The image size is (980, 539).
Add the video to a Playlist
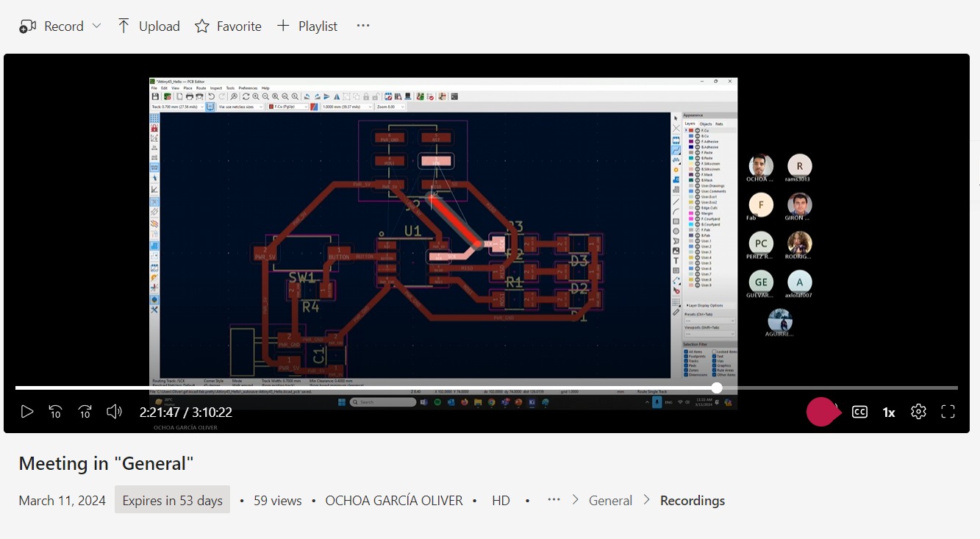coord(307,26)
